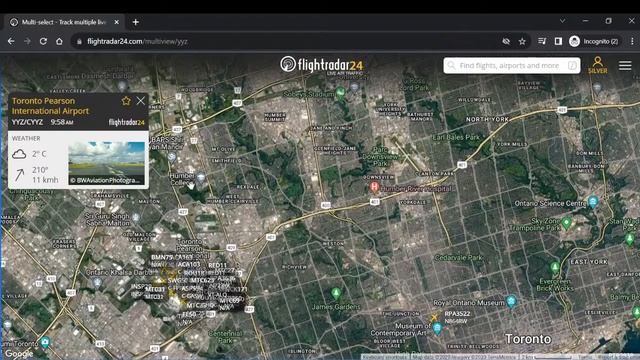640x360 pixels.
Task: Click the address bar URL
Action: tap(137, 41)
